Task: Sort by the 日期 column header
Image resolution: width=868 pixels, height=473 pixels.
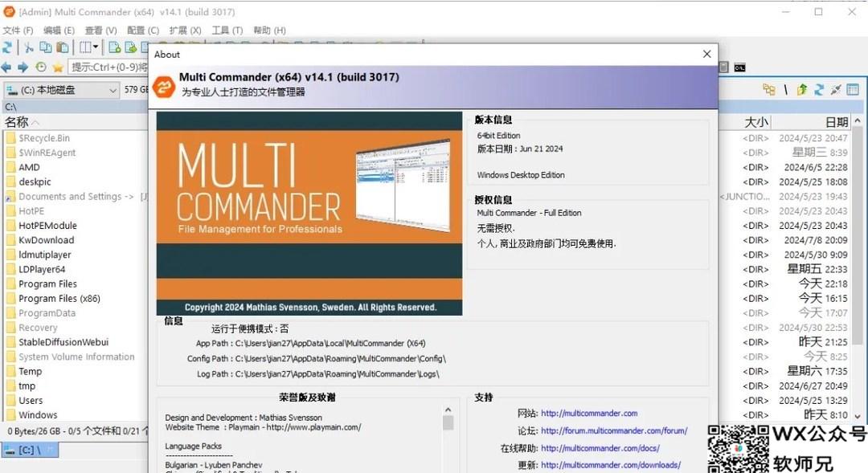Action: (x=837, y=122)
